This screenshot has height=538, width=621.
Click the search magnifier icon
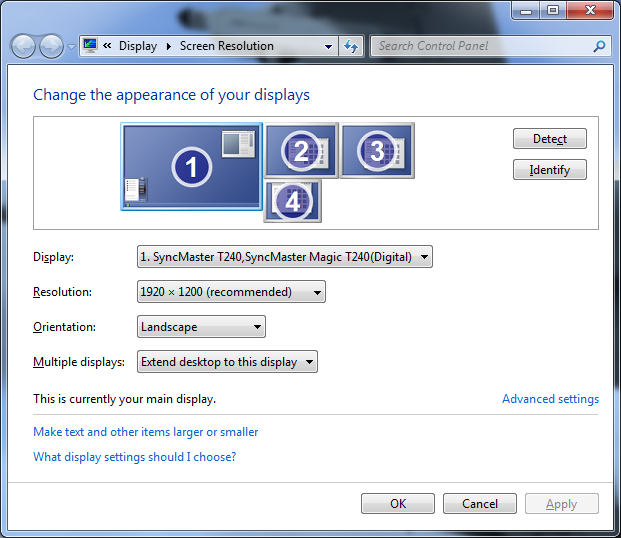[599, 46]
